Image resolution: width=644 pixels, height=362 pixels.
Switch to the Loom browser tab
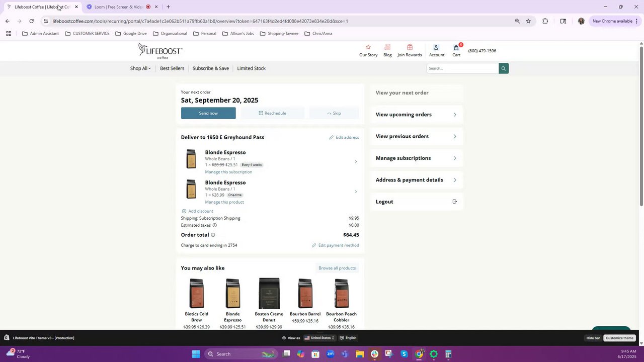[x=121, y=7]
